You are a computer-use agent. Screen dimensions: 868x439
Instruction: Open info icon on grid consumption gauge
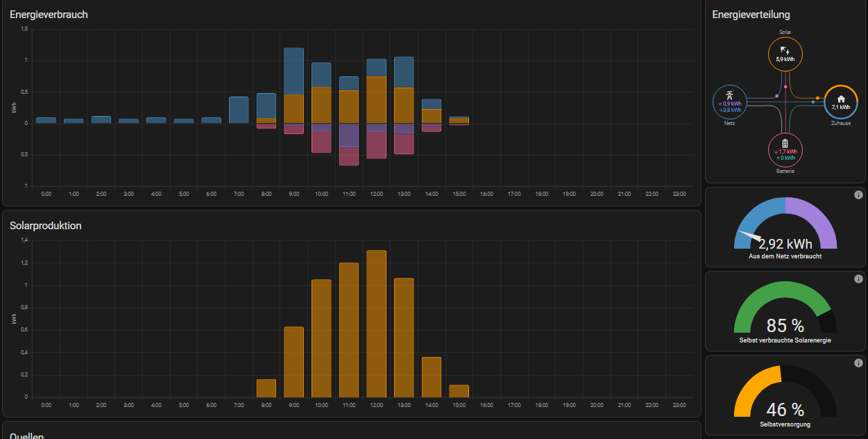[858, 195]
